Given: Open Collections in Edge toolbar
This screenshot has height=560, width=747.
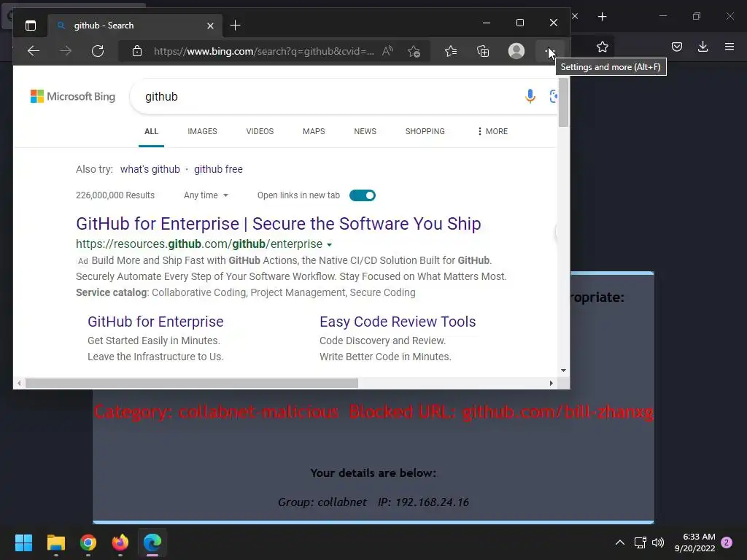Looking at the screenshot, I should tap(483, 51).
